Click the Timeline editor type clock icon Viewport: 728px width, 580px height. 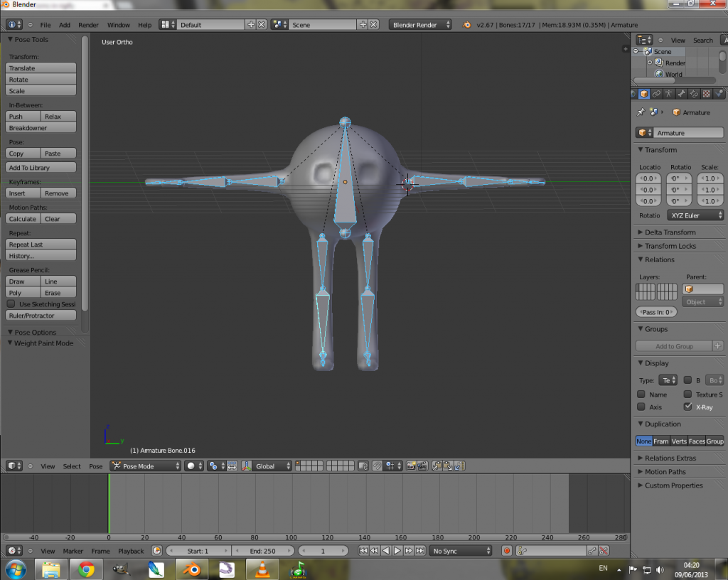(14, 551)
